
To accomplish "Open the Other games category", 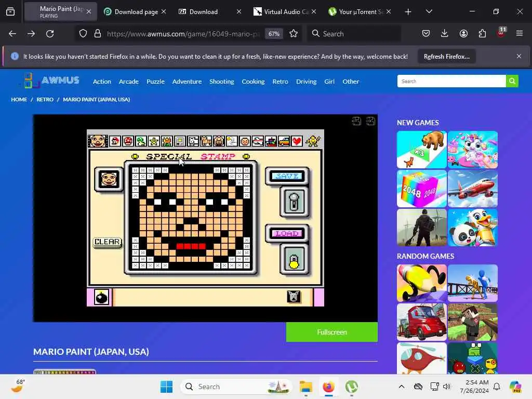I will point(351,82).
